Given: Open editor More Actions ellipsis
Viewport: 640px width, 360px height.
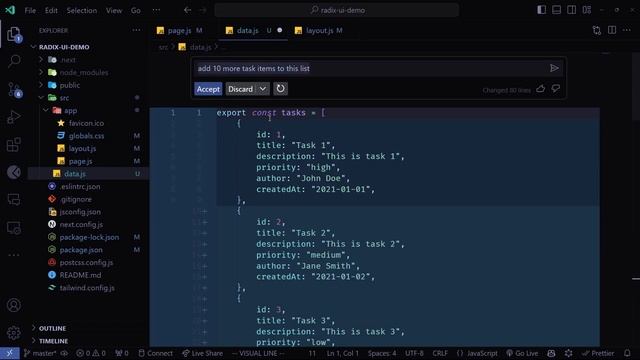Looking at the screenshot, I should 627,30.
